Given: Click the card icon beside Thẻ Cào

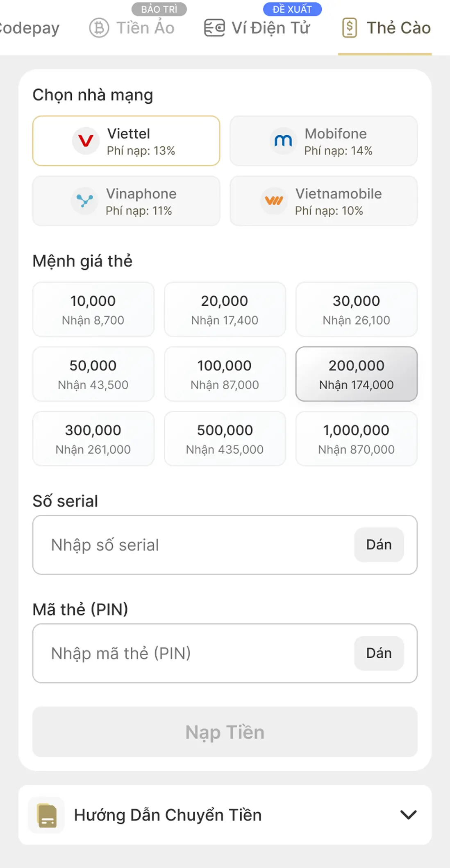Looking at the screenshot, I should point(350,28).
